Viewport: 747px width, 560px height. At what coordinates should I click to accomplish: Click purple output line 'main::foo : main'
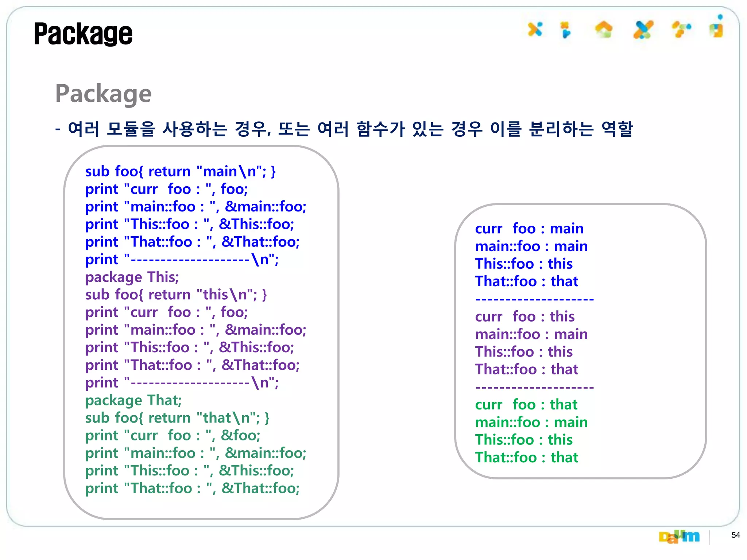pyautogui.click(x=531, y=334)
